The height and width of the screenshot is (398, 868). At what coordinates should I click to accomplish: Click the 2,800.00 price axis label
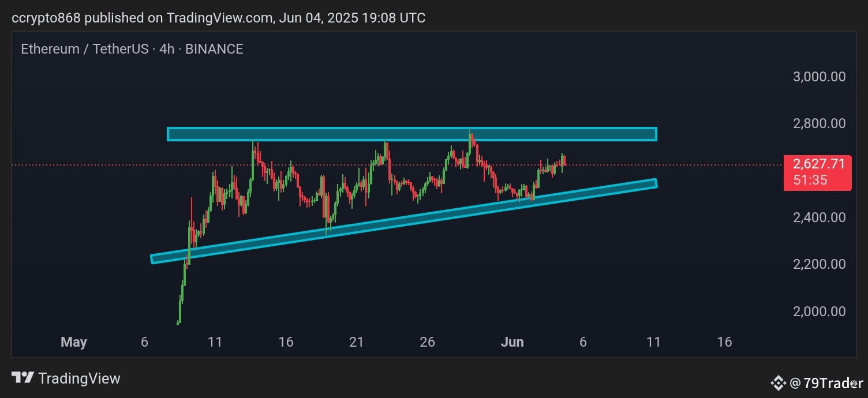coord(820,123)
